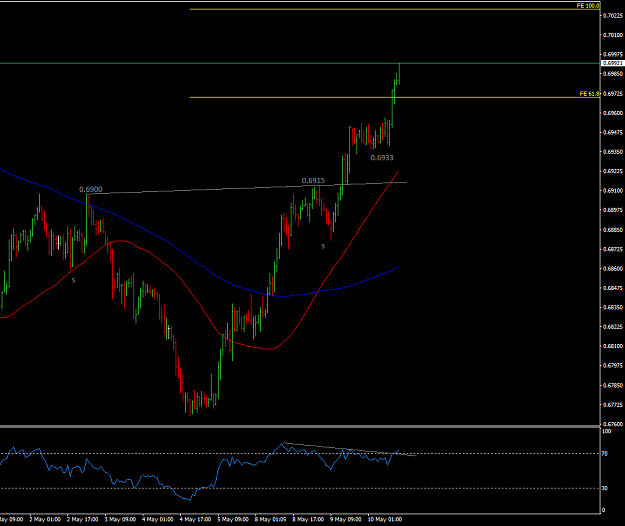Viewport: 625px width, 526px height.
Task: Click the 0.6900 price annotation on chart
Action: pos(90,189)
